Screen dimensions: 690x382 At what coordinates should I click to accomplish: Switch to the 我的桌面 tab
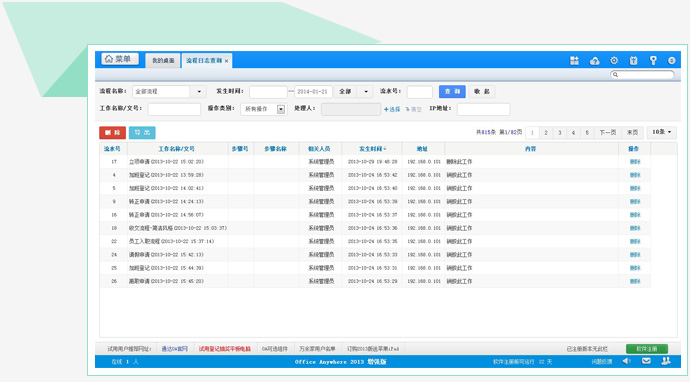point(163,61)
